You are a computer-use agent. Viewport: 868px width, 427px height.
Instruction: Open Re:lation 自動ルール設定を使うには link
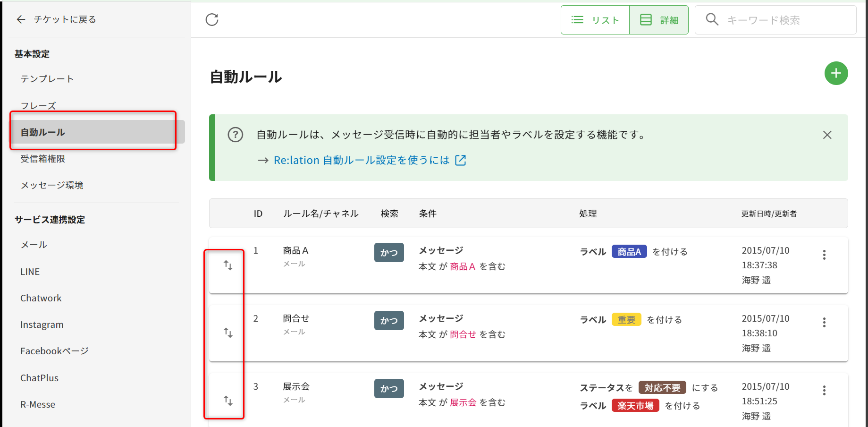pyautogui.click(x=362, y=161)
